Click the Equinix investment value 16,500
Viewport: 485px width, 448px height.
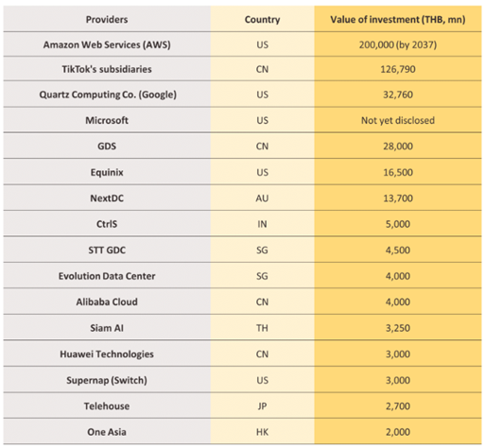click(x=398, y=172)
